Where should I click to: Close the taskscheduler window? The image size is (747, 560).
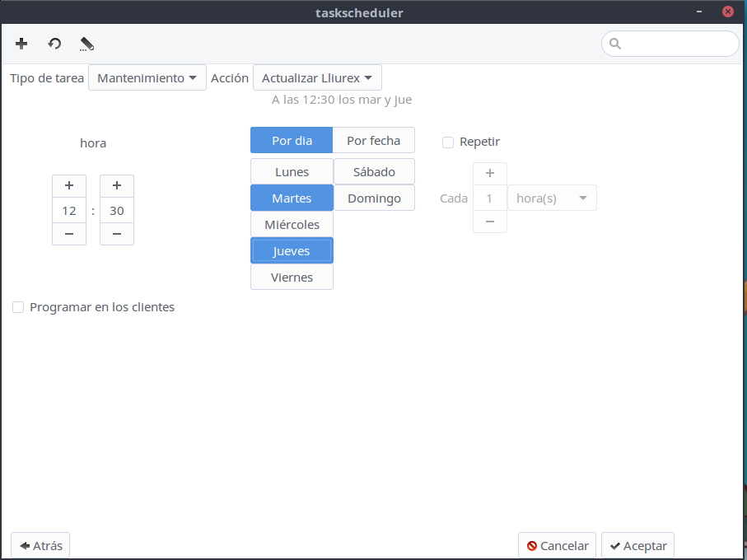(728, 12)
